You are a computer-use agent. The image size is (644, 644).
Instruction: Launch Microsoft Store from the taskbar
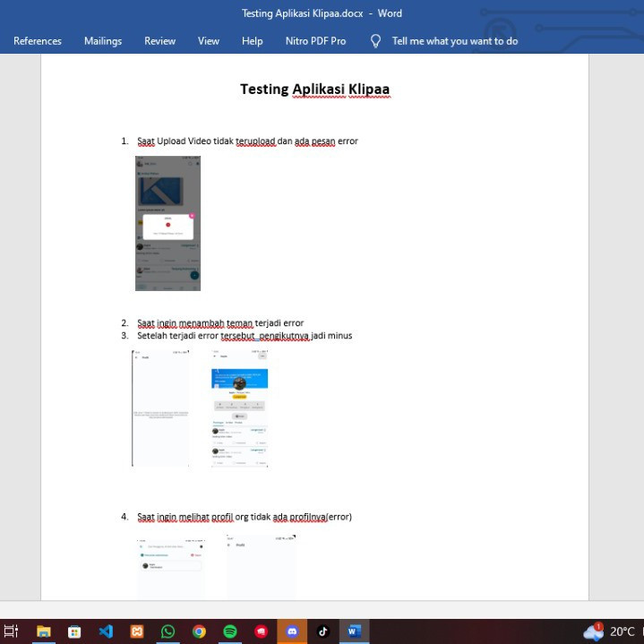pos(74,631)
